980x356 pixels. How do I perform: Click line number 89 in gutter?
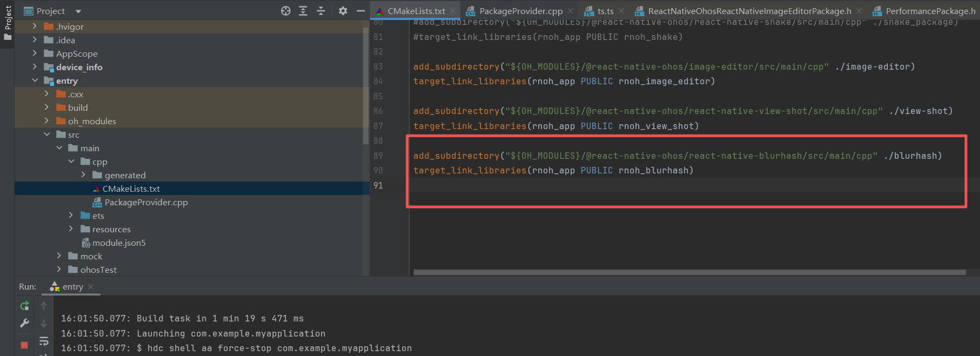378,156
